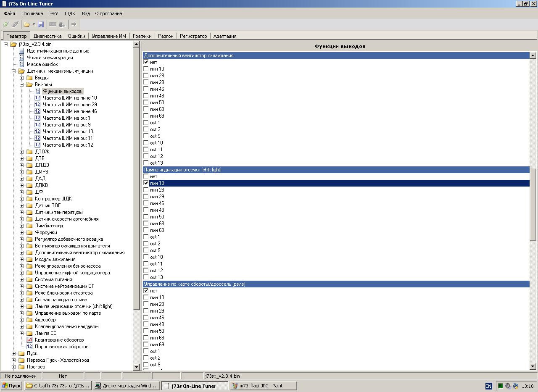The image size is (538, 392).
Task: Expand the Пуск folder node
Action: (x=14, y=353)
